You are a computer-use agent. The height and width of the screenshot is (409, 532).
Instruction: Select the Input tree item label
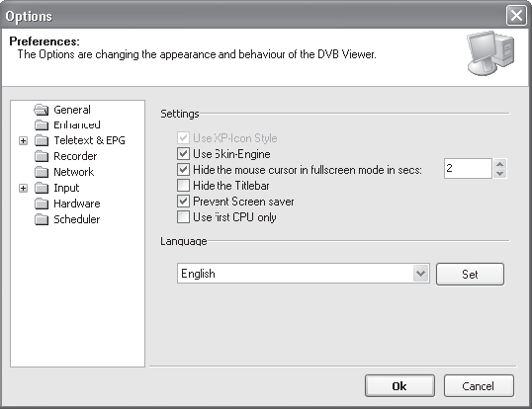(66, 188)
